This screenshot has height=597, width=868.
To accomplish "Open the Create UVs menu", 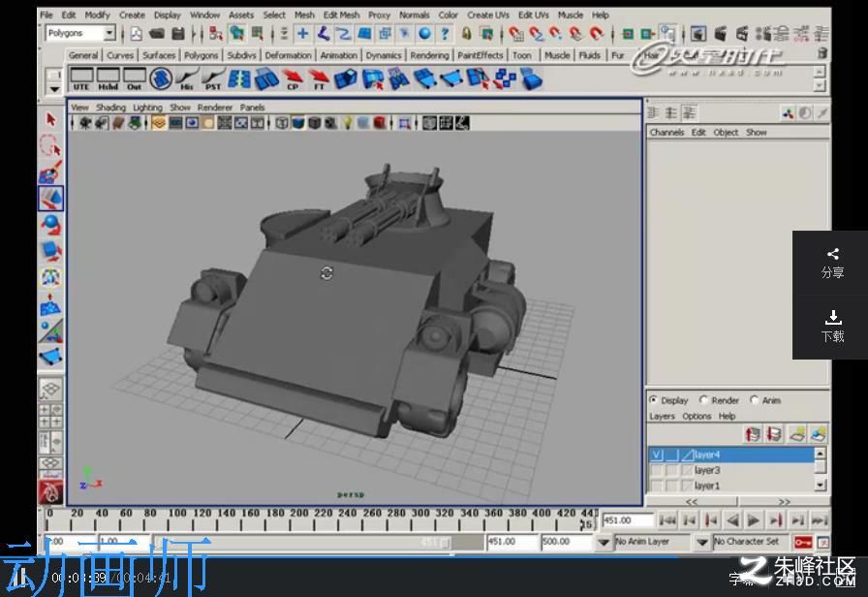I will (x=487, y=15).
